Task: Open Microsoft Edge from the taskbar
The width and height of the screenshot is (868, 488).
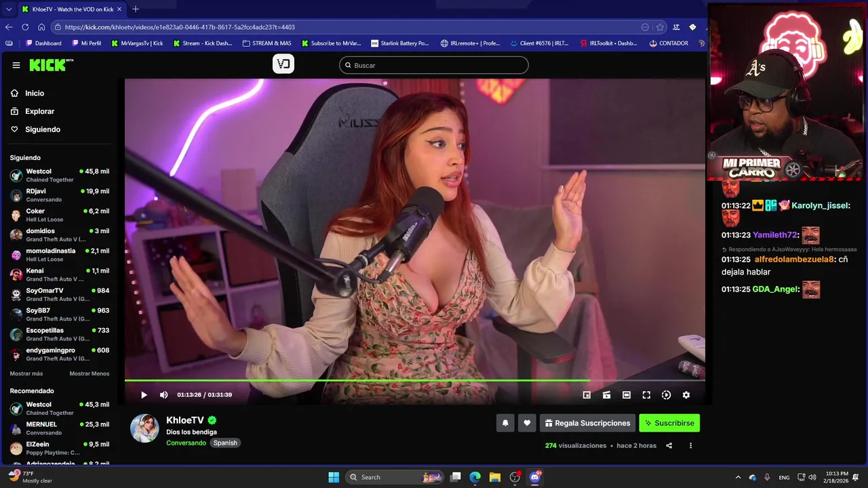Action: click(475, 477)
